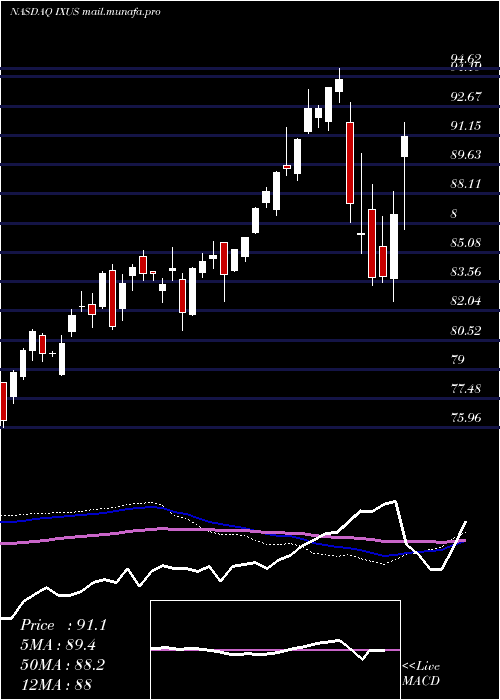This screenshot has height=700, width=500.
Task: Click the <<Live MACD label
Action: click(421, 674)
